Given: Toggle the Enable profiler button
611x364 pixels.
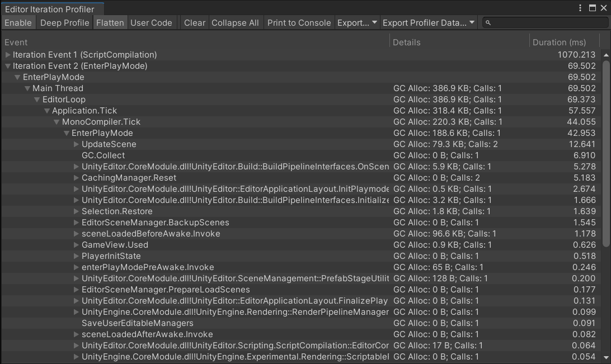Looking at the screenshot, I should pos(18,23).
